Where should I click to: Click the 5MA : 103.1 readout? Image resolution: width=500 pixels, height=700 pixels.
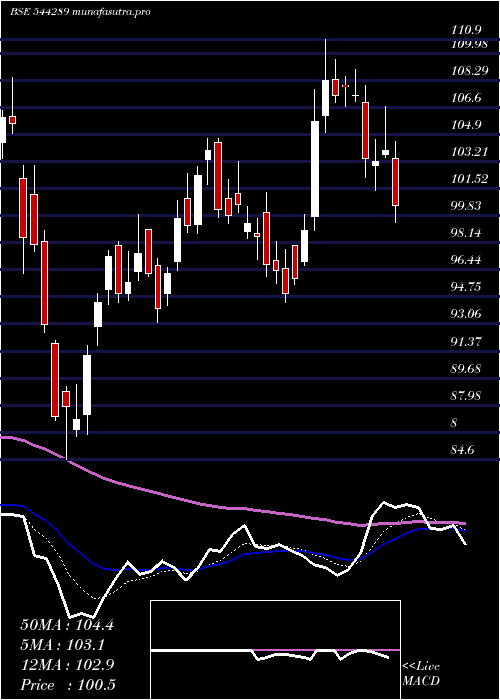click(62, 645)
